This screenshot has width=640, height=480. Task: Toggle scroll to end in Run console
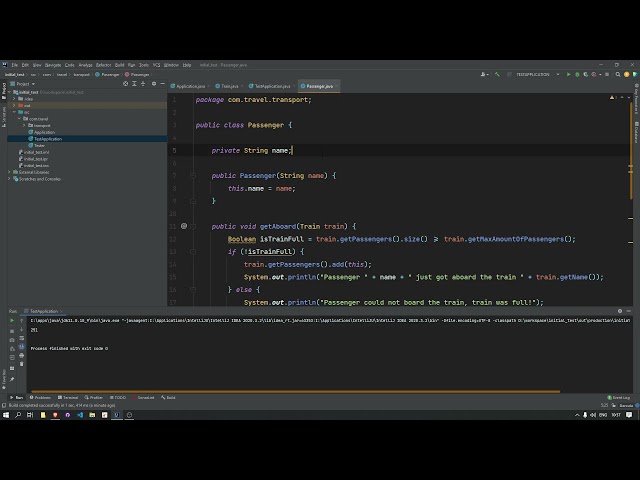pyautogui.click(x=22, y=347)
